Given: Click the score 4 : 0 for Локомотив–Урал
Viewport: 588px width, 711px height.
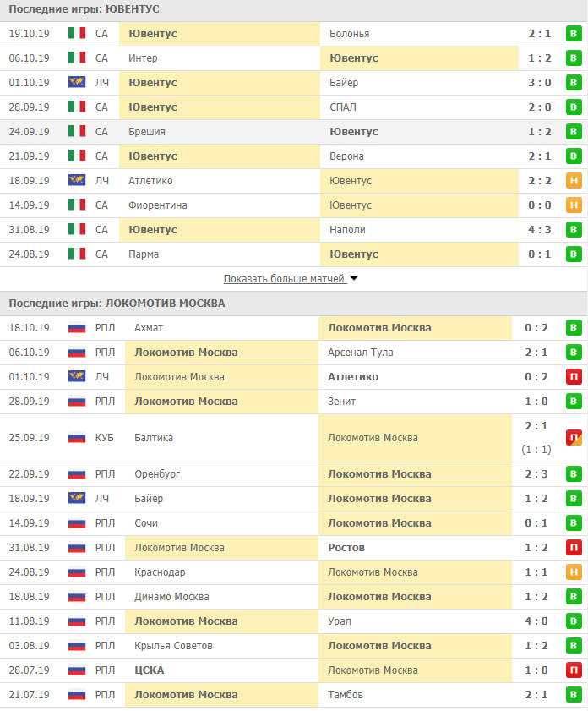Looking at the screenshot, I should click(536, 621).
